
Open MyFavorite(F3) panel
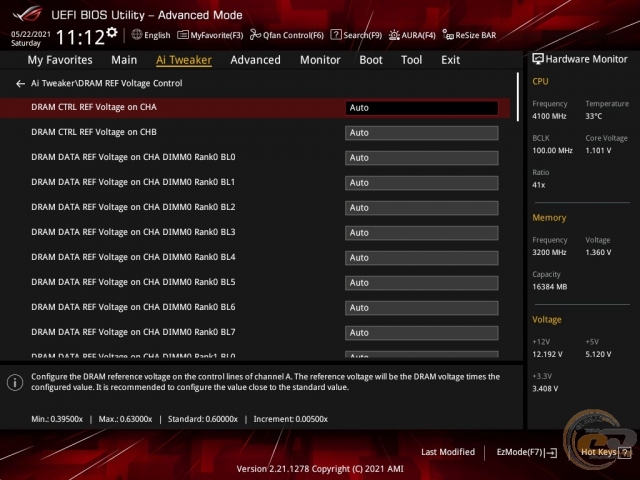pos(210,35)
